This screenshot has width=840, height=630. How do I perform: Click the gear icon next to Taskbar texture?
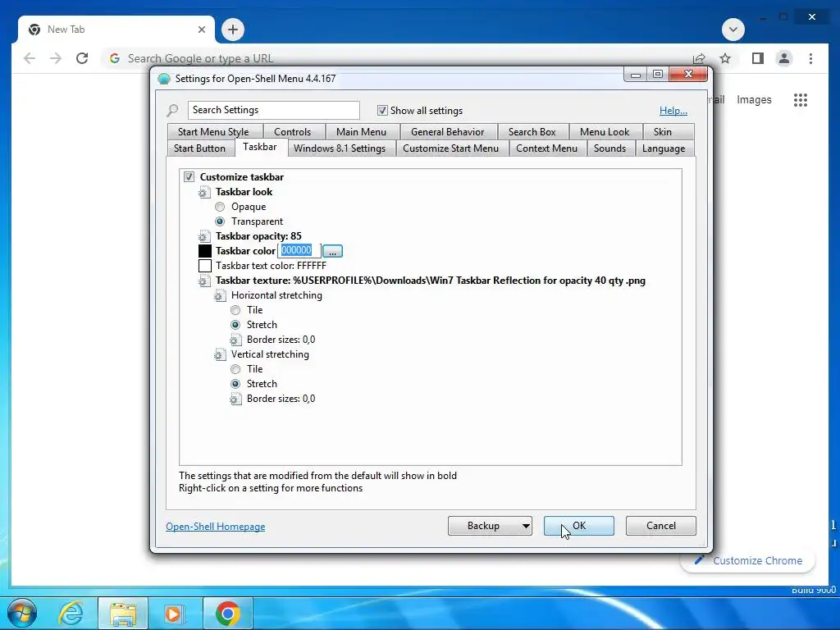click(x=203, y=281)
